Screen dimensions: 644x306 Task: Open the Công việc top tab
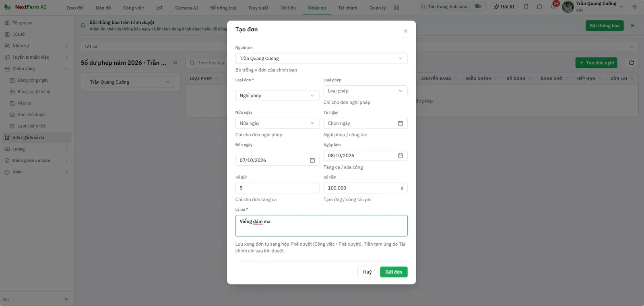[133, 8]
